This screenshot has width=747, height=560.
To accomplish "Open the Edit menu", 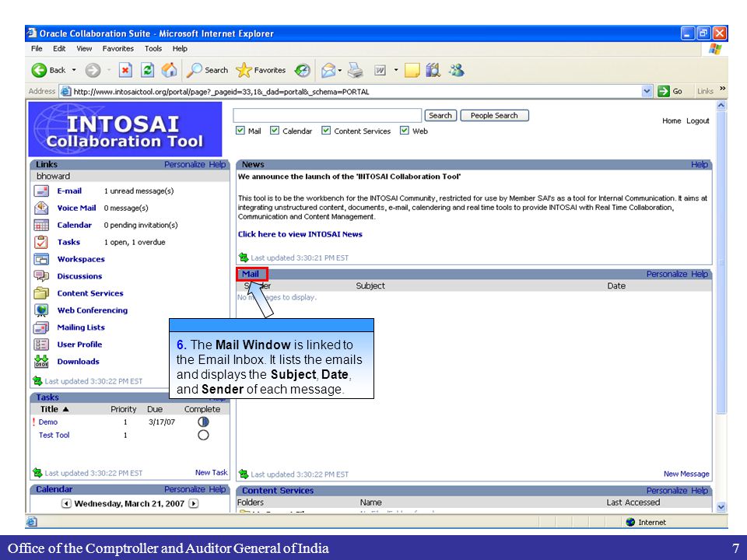I will pos(59,48).
